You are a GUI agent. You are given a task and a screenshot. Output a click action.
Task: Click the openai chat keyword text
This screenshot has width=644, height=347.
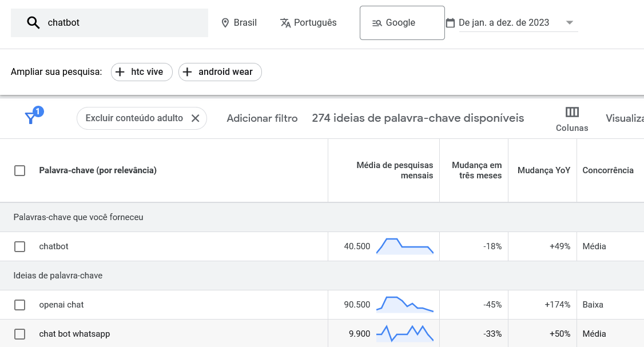coord(61,305)
